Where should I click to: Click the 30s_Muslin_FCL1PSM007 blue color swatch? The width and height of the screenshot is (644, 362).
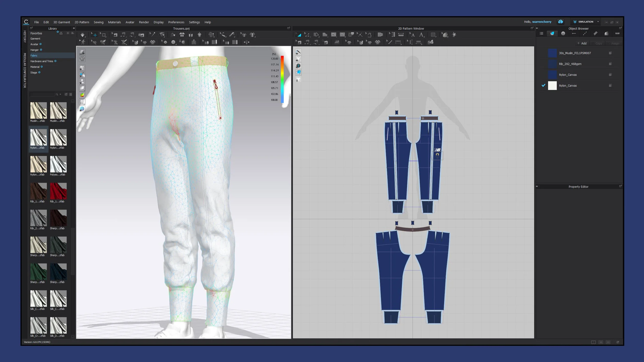tap(552, 53)
